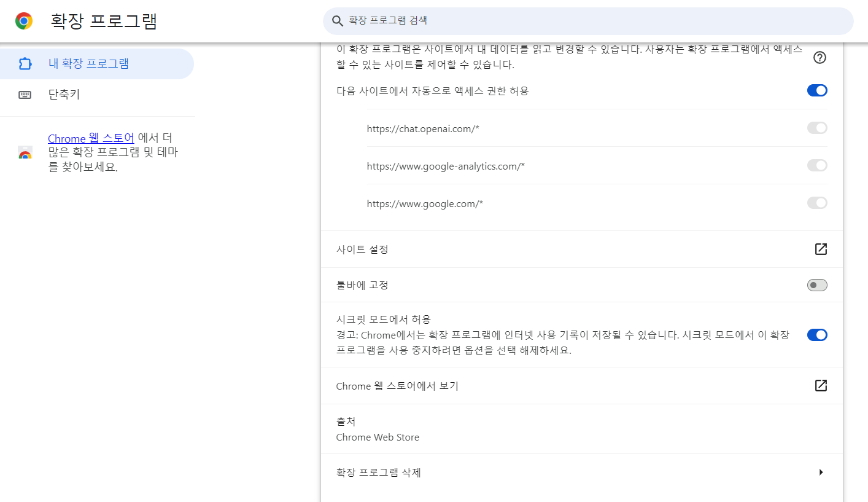This screenshot has width=868, height=502.
Task: Click the Web Store icon in sidebar
Action: (x=25, y=154)
